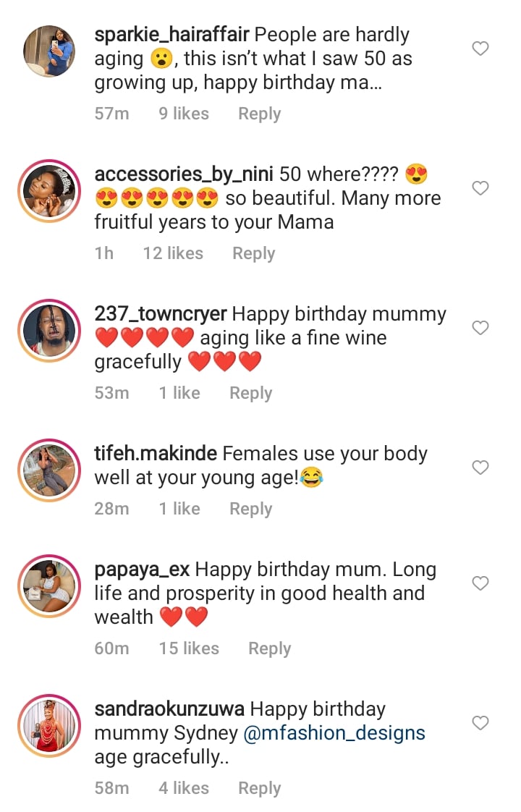Show who gave 12 likes to accessories_by_nini
The width and height of the screenshot is (521, 812).
coord(173,253)
